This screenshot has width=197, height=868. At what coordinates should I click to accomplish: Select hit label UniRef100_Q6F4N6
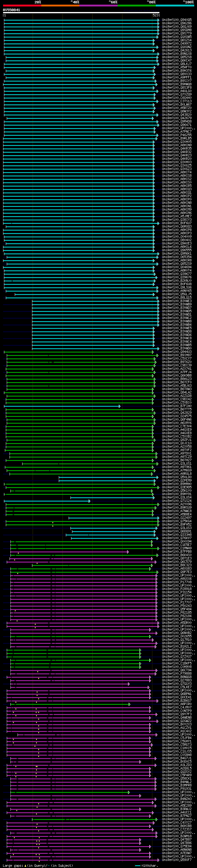coord(177,419)
